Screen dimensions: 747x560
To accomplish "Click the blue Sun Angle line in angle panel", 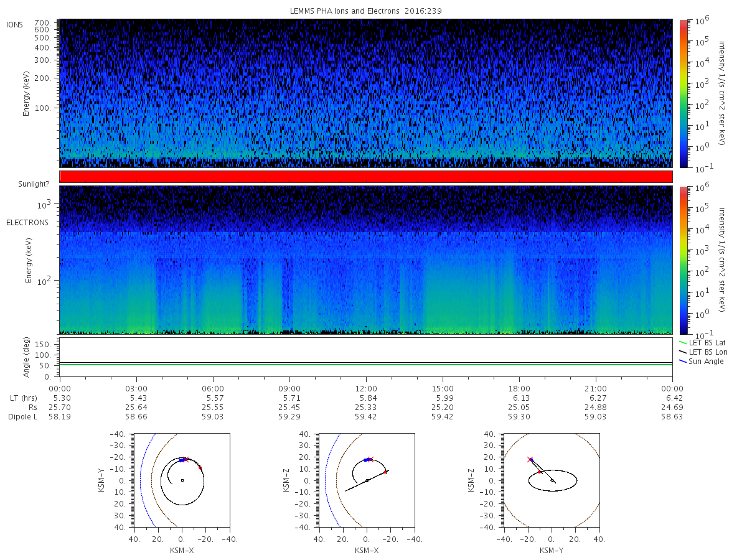I will [366, 364].
